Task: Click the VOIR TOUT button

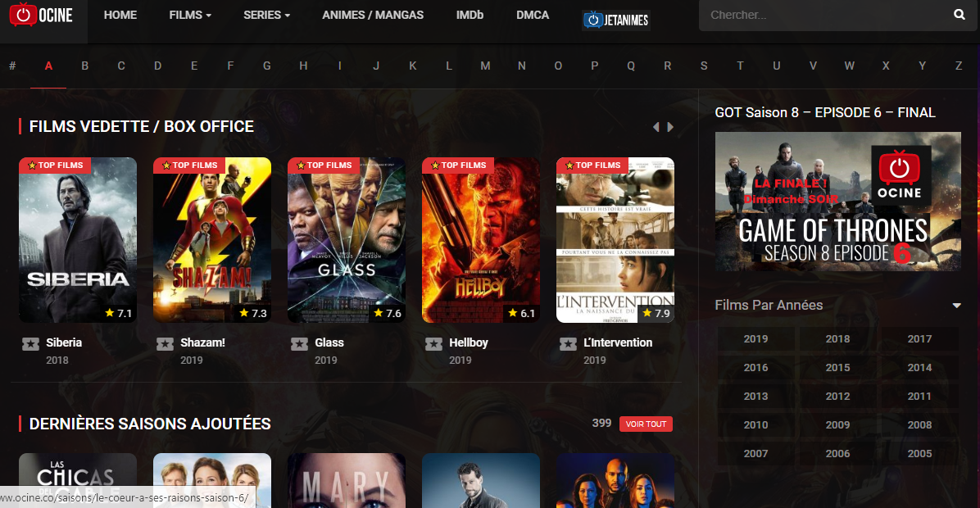Action: click(646, 424)
